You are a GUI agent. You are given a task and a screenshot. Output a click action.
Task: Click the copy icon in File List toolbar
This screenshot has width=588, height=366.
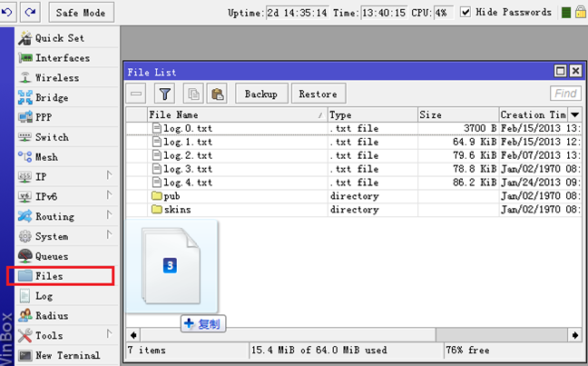click(x=192, y=94)
